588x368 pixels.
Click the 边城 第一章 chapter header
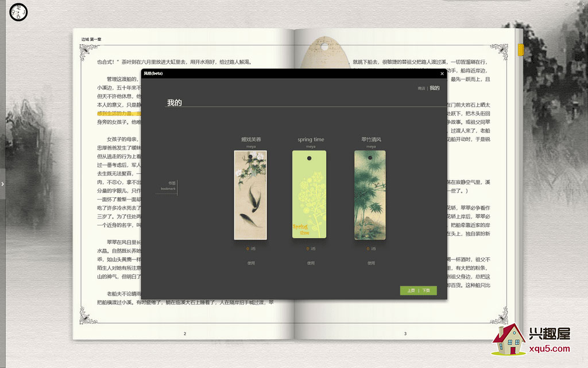point(91,39)
